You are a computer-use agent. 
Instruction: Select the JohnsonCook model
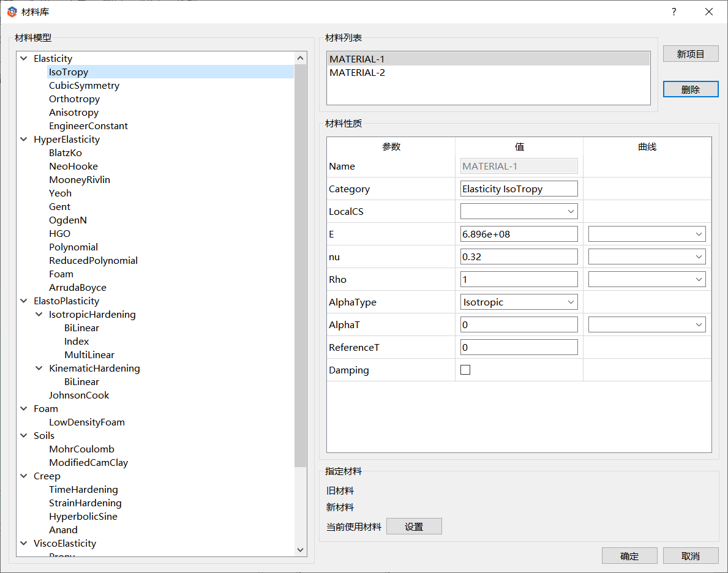[79, 395]
